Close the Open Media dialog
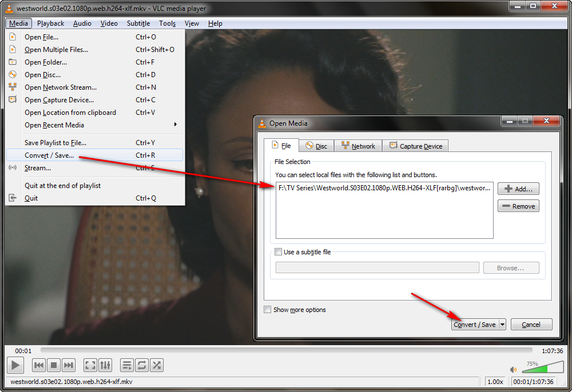 [x=546, y=121]
